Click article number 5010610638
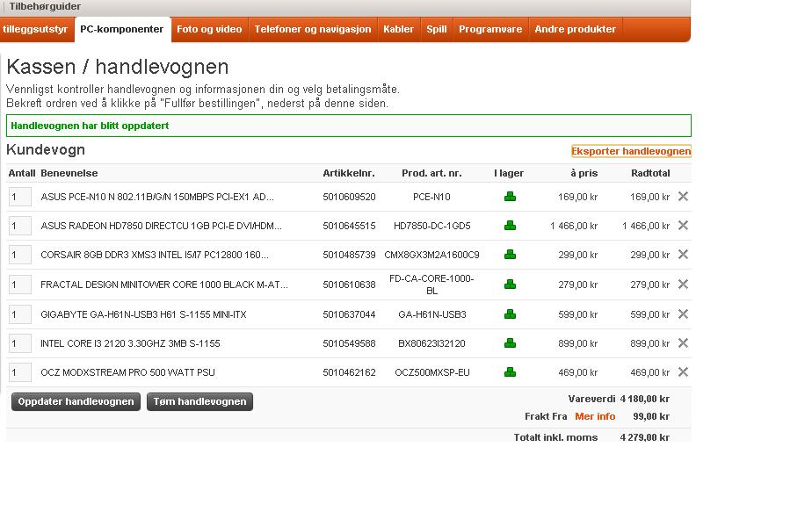812x519 pixels. point(349,284)
